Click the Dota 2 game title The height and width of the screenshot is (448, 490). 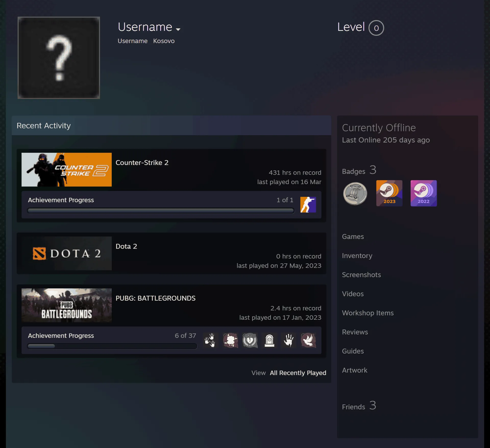pyautogui.click(x=126, y=246)
